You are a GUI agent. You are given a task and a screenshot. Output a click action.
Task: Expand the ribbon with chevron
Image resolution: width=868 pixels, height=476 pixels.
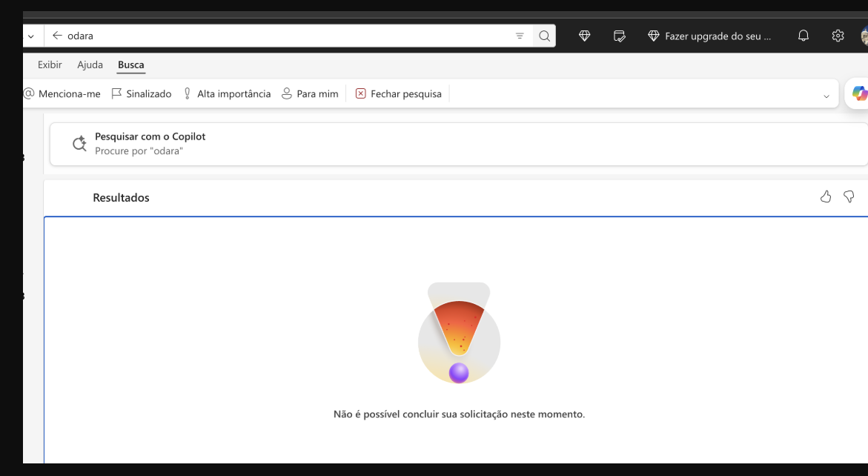[826, 96]
